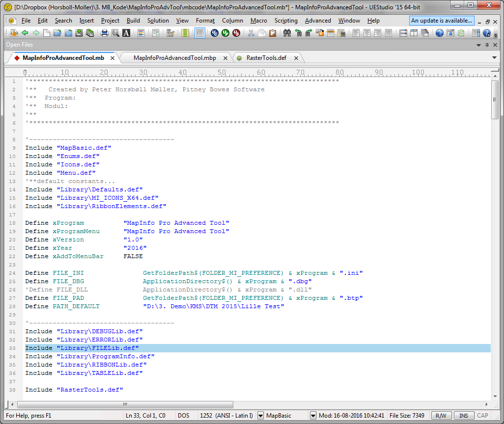Open the Macro menu

tap(259, 21)
